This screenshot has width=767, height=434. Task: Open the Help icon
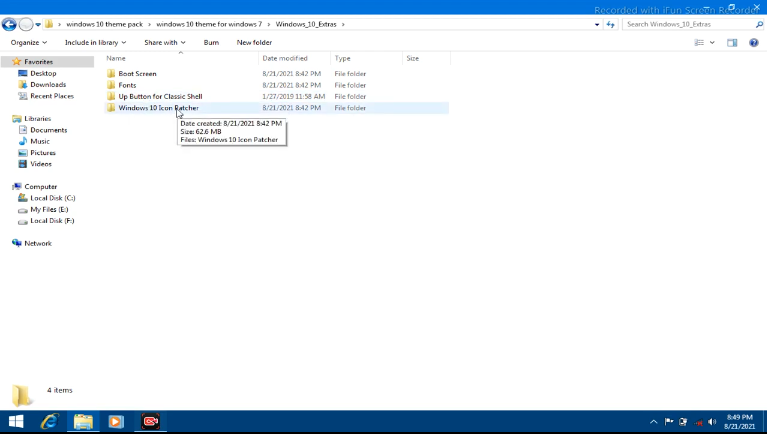click(754, 43)
